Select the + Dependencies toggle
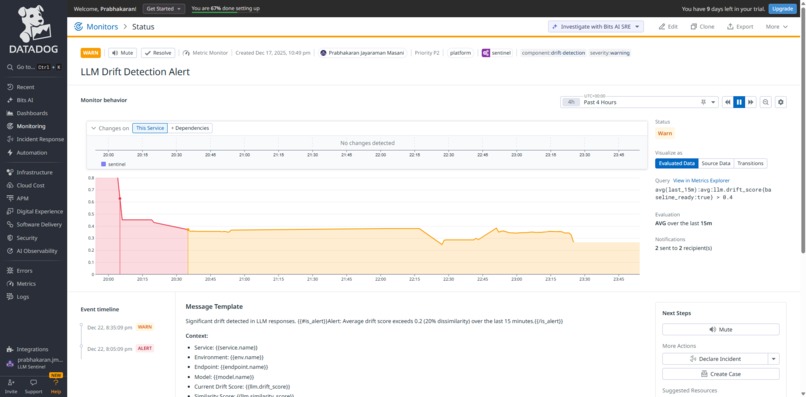The width and height of the screenshot is (806, 397). (x=190, y=128)
